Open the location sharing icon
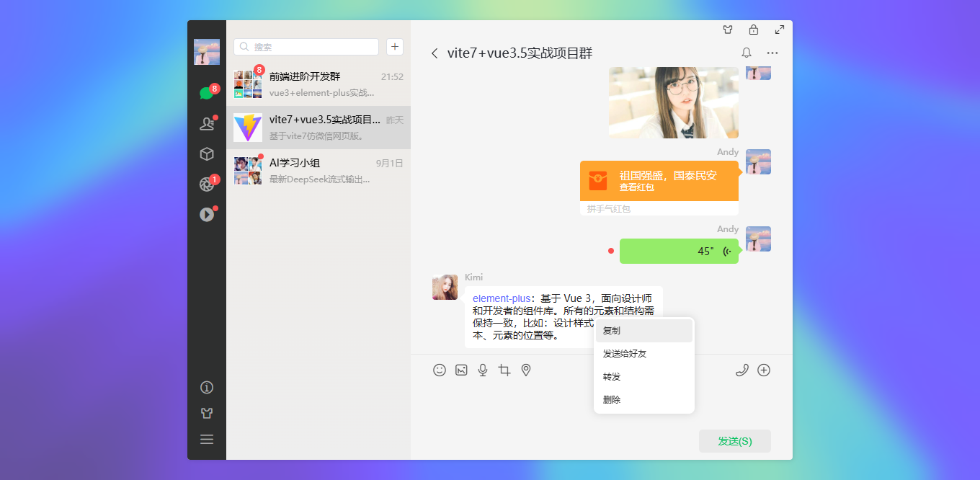 click(526, 370)
